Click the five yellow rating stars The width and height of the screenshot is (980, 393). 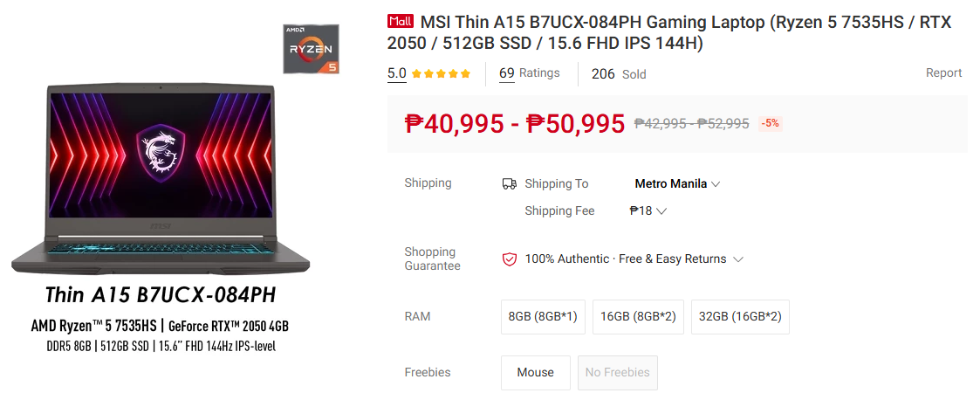(x=442, y=74)
